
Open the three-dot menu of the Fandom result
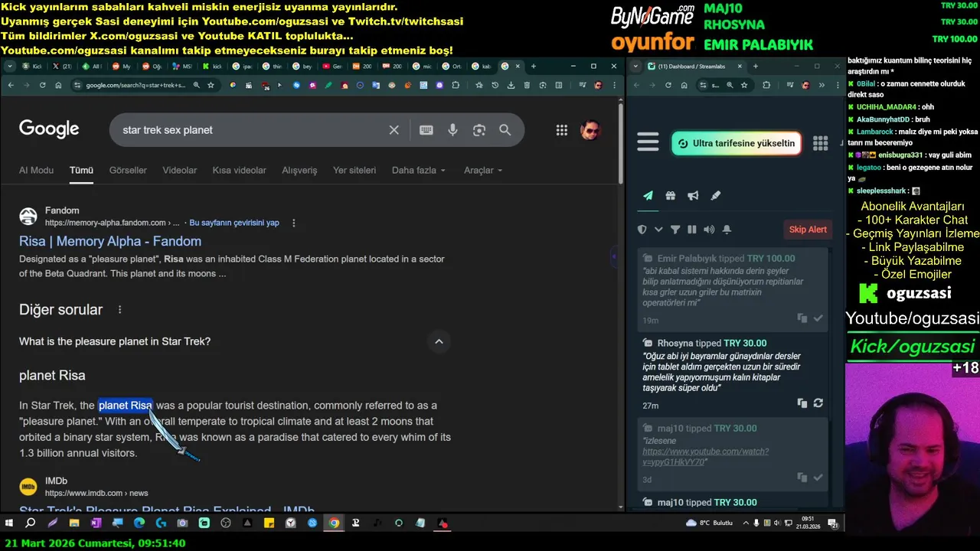293,223
